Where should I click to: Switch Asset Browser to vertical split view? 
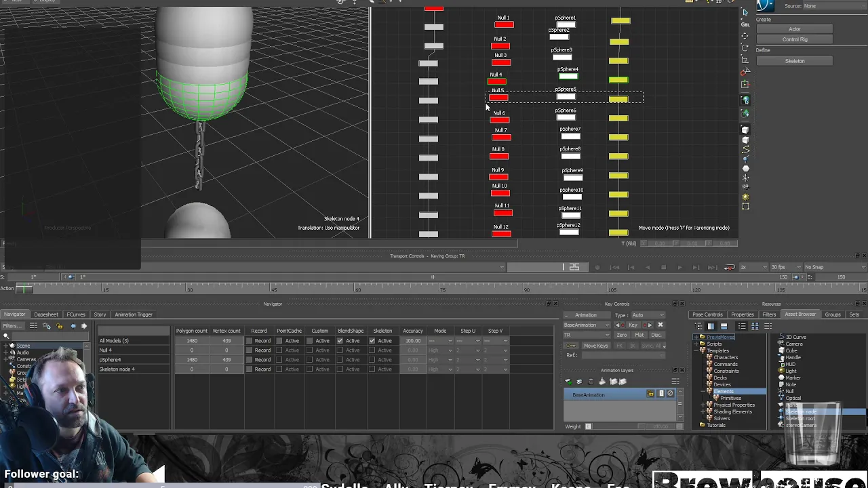[x=711, y=326]
